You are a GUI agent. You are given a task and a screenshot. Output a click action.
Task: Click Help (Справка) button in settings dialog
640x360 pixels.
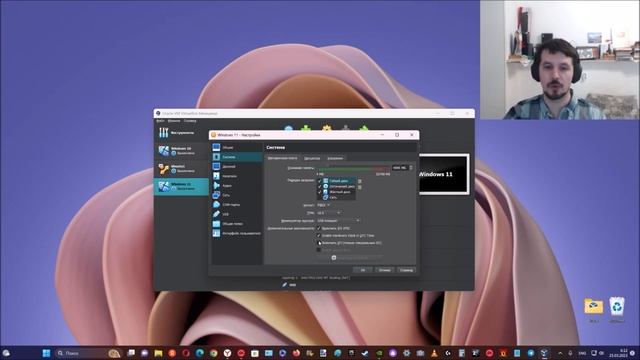tap(407, 270)
